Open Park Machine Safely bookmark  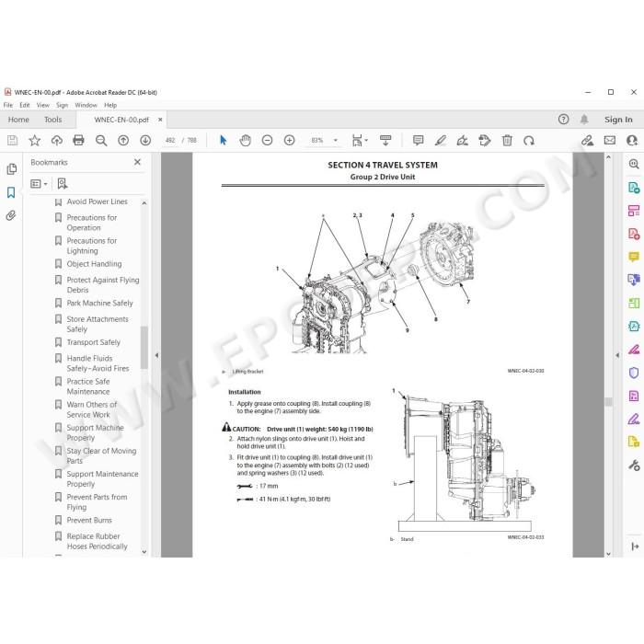tap(99, 303)
